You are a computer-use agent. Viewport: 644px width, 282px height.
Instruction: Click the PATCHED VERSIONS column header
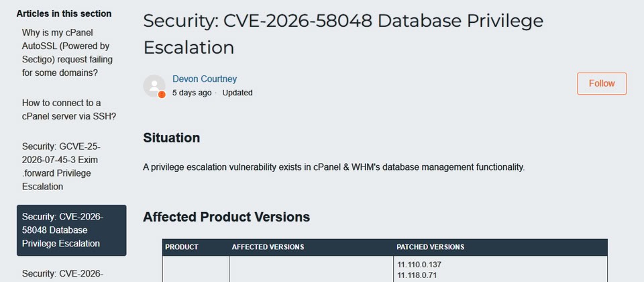(x=431, y=247)
